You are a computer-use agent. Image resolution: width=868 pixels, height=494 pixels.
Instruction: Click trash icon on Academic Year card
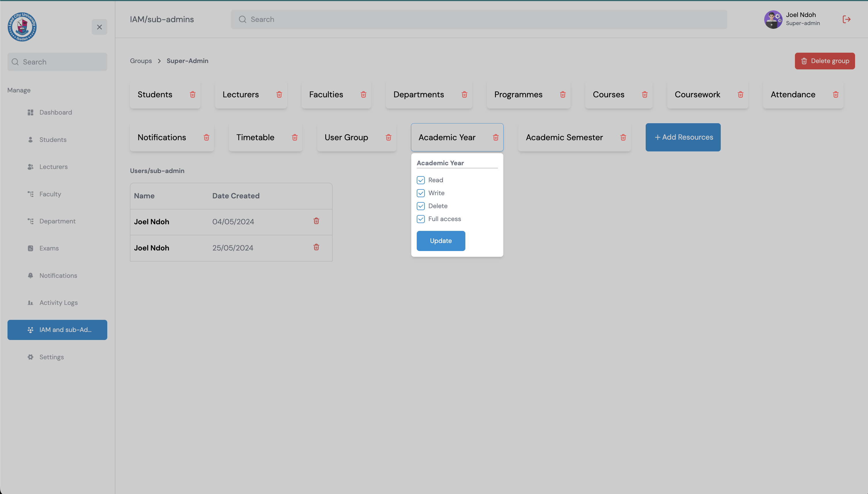pyautogui.click(x=496, y=137)
